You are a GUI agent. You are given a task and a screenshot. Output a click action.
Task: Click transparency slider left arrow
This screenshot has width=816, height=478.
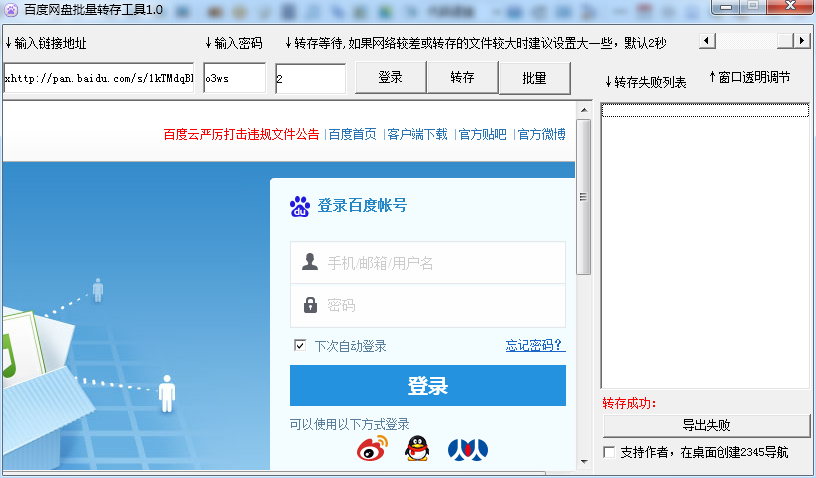(707, 41)
